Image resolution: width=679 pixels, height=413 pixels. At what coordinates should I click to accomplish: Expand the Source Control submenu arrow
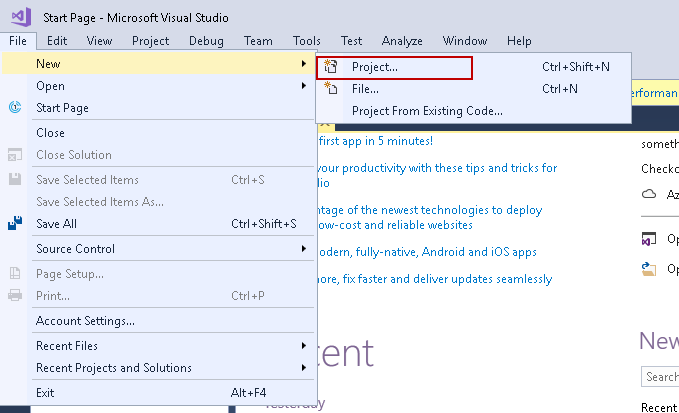point(304,249)
